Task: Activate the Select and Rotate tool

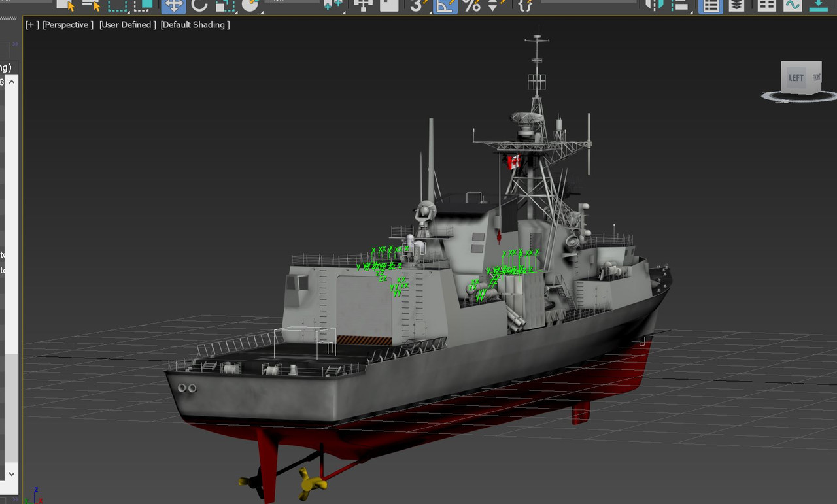Action: [199, 5]
